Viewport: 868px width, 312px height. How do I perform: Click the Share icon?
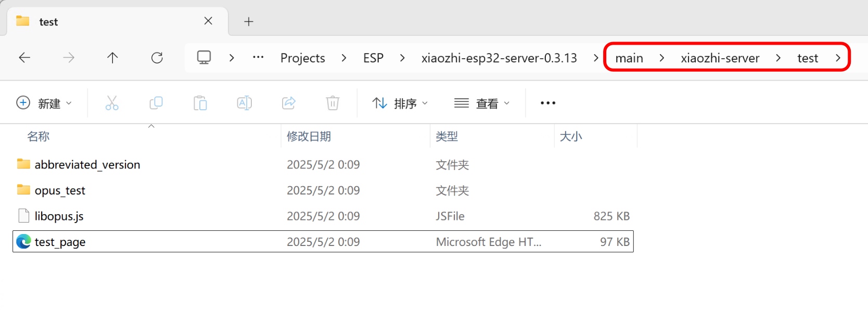[x=289, y=103]
